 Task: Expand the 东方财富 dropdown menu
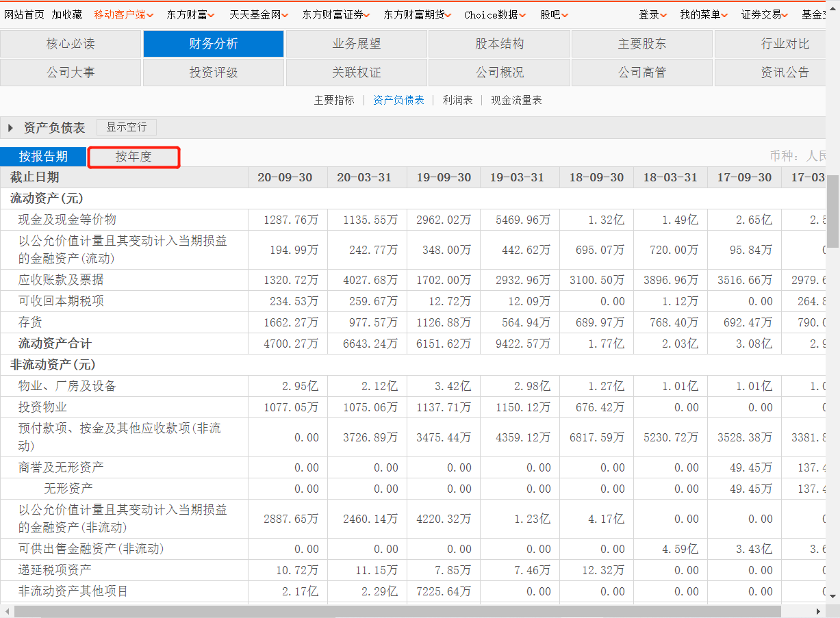190,14
